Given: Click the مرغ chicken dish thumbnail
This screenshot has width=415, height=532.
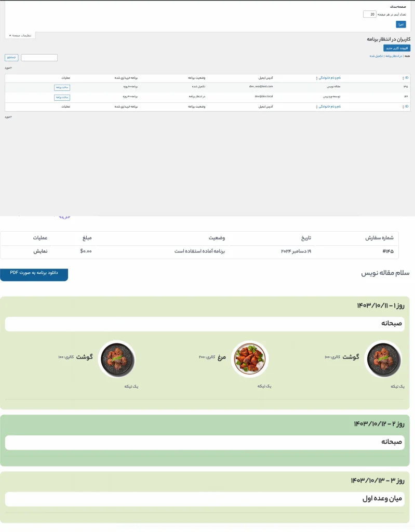Looking at the screenshot, I should click(x=250, y=359).
